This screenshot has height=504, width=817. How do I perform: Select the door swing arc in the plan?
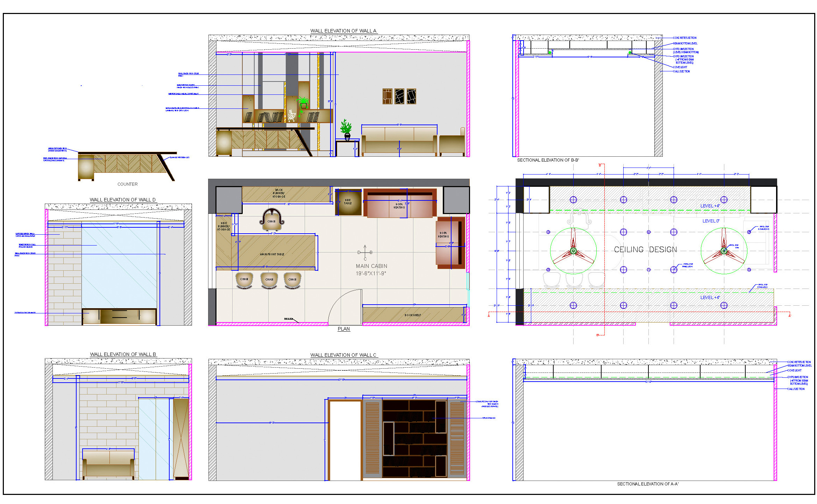[x=345, y=307]
